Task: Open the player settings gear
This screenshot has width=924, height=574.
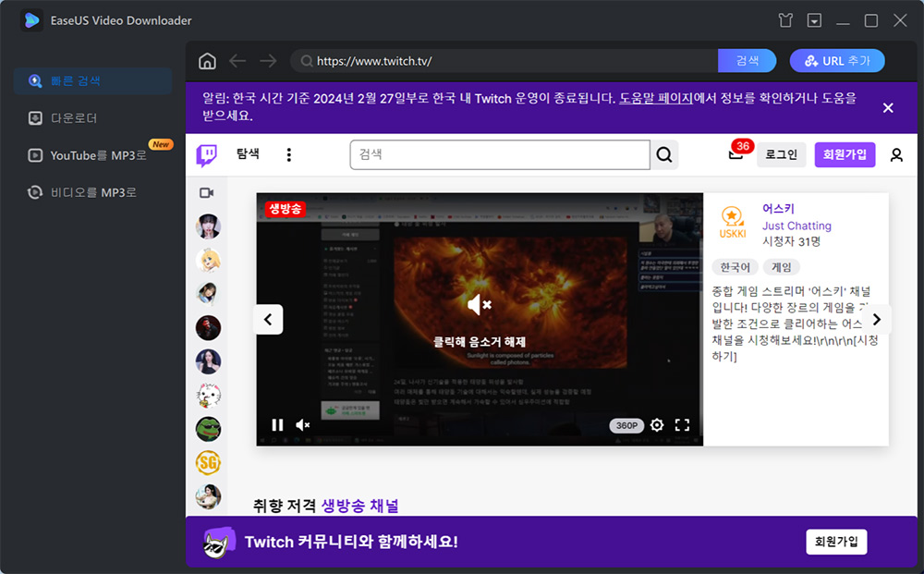Action: [657, 425]
